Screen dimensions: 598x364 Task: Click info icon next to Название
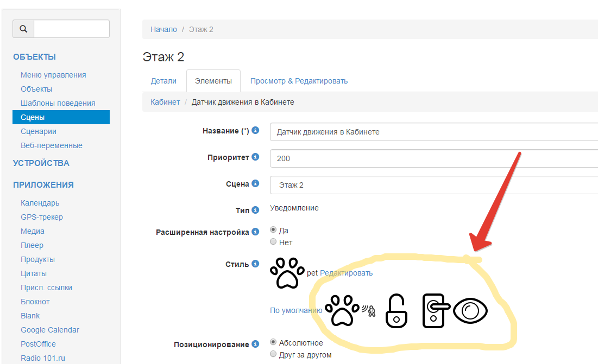[x=255, y=130]
